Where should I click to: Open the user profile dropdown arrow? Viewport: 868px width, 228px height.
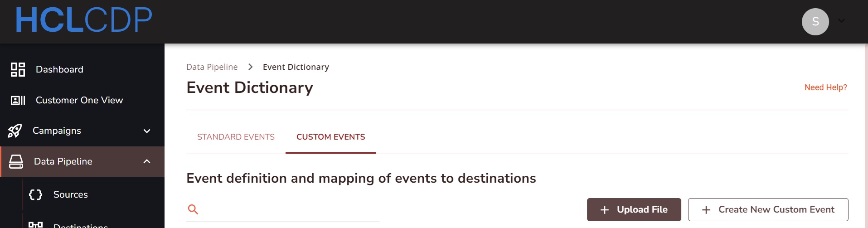tap(842, 21)
